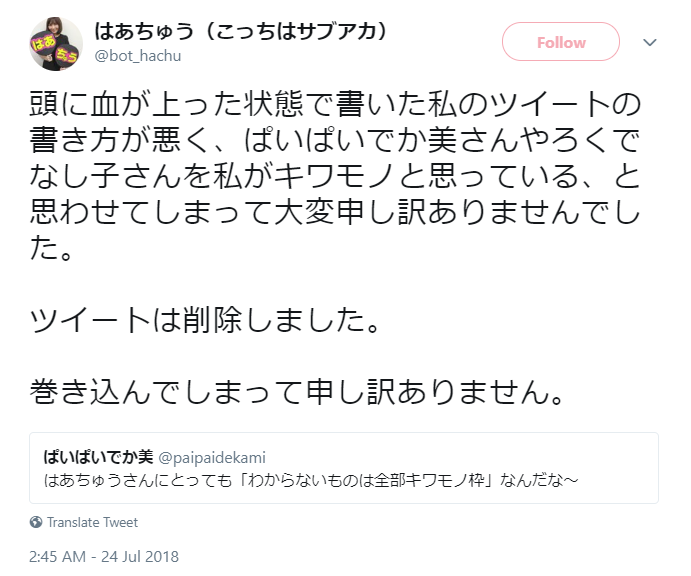Click the tweet line starting 思わせてしまって

coord(335,212)
